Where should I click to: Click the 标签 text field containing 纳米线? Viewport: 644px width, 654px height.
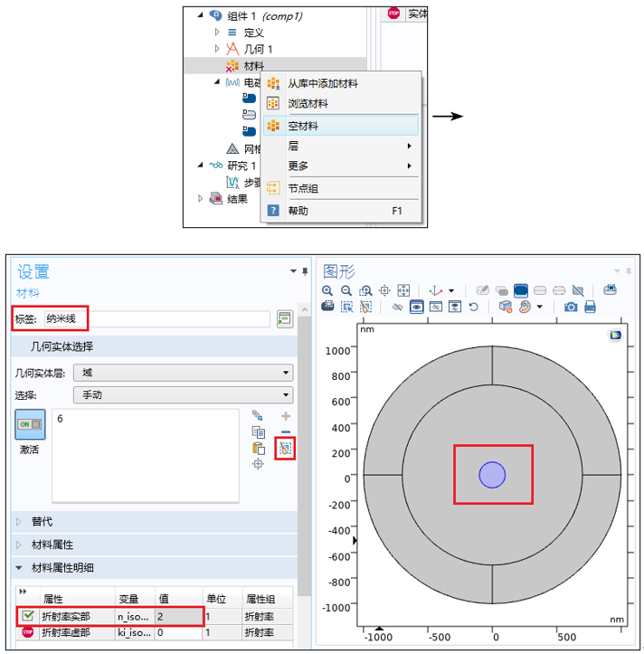coord(157,318)
